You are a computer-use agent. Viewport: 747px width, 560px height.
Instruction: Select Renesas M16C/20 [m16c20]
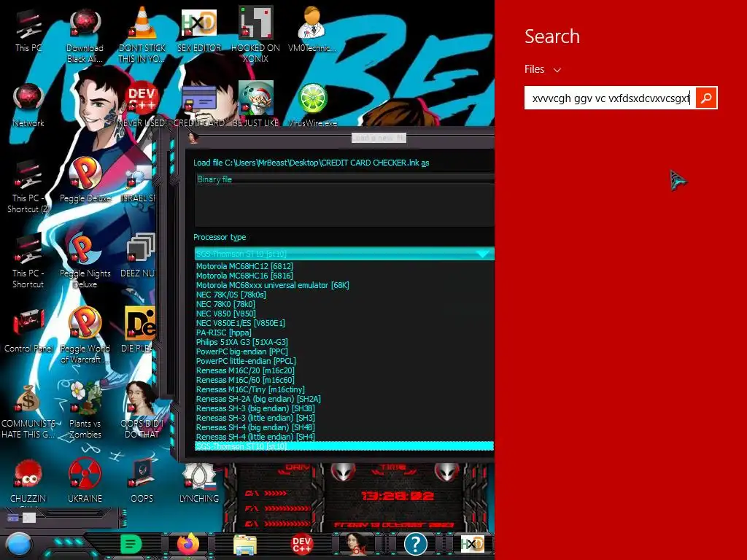tap(344, 370)
